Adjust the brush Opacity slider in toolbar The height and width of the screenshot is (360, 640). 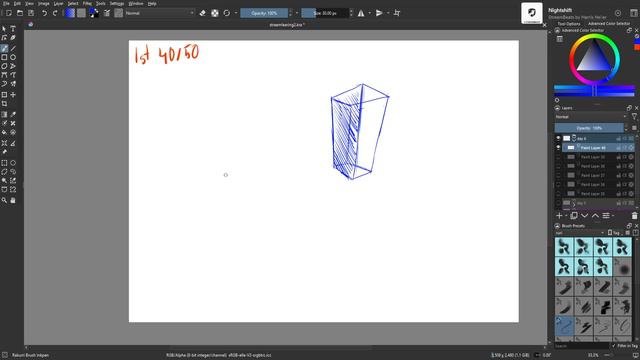264,13
